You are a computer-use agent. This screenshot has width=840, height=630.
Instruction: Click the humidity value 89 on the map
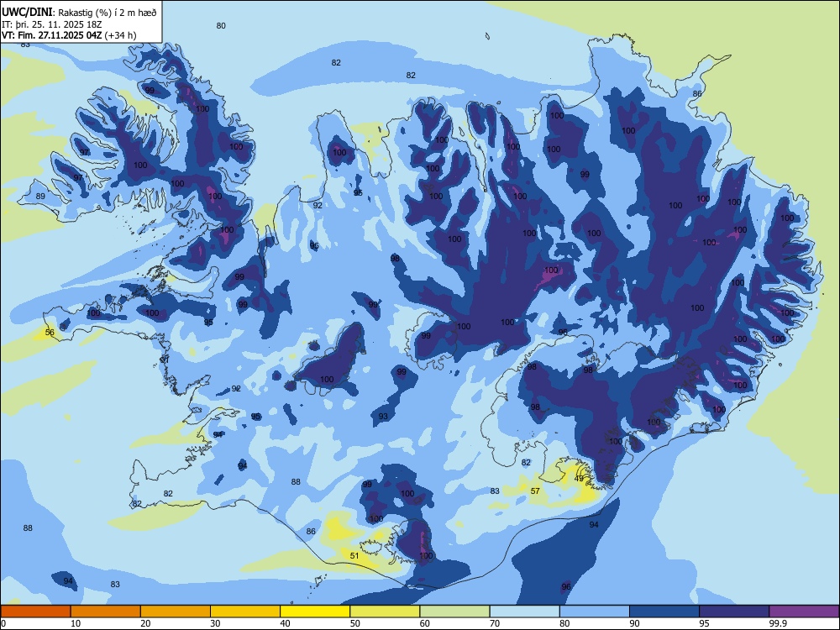tap(40, 196)
